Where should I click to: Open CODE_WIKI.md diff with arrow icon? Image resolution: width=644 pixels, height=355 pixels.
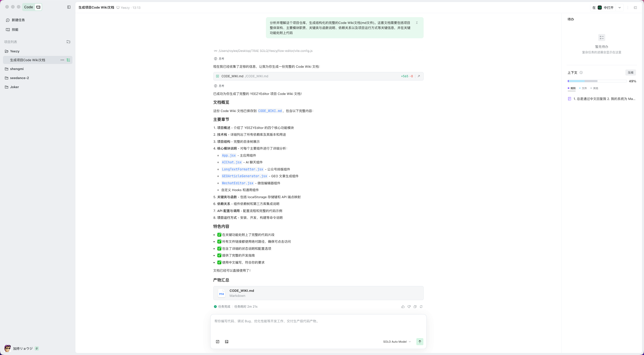(x=419, y=76)
